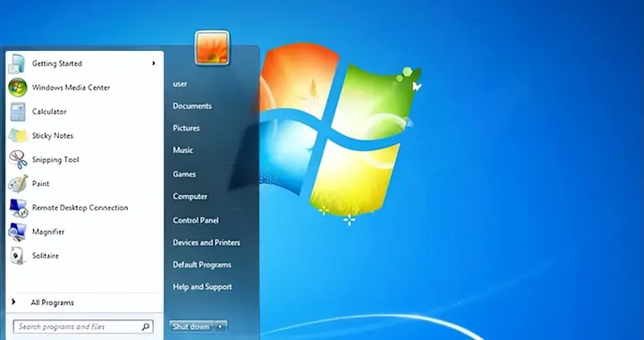Click the All Programs label

pyautogui.click(x=52, y=302)
